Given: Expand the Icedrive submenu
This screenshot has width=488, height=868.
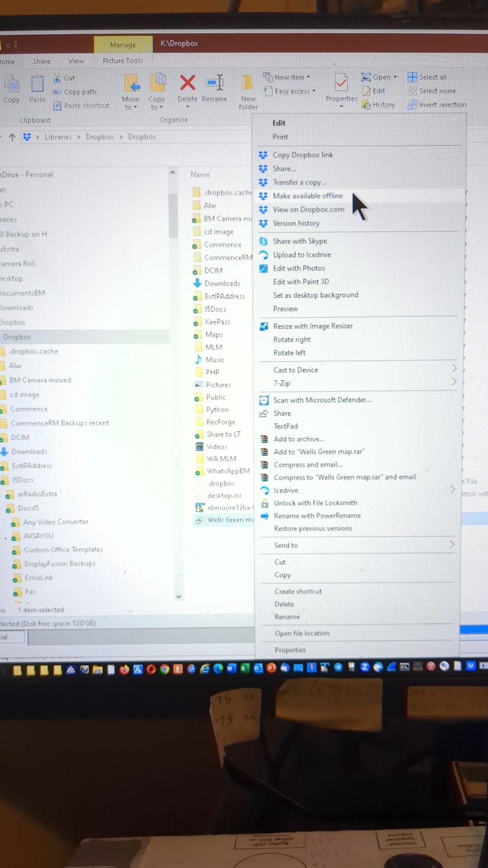Looking at the screenshot, I should (453, 490).
